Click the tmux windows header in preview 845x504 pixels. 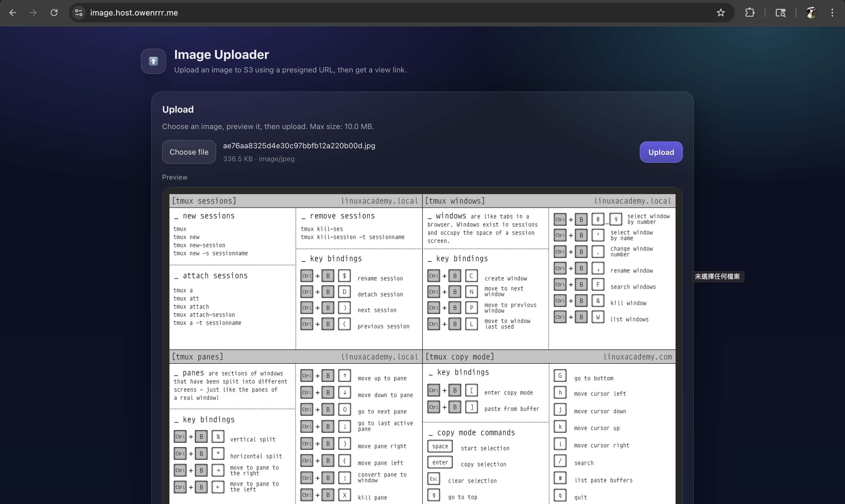coord(455,201)
